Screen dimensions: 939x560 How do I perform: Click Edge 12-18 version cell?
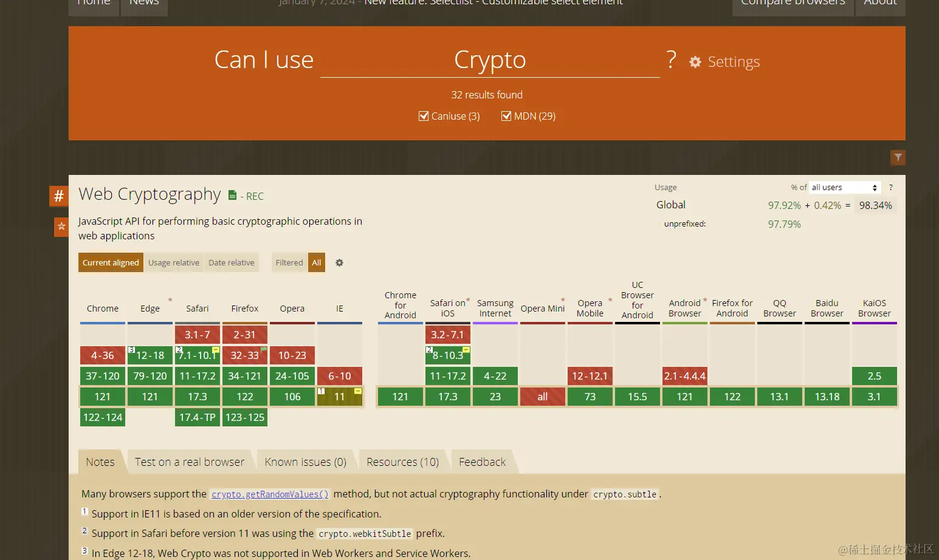pos(150,355)
